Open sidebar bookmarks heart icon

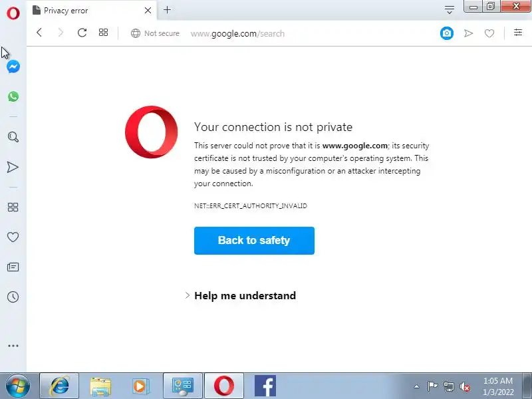pyautogui.click(x=13, y=237)
